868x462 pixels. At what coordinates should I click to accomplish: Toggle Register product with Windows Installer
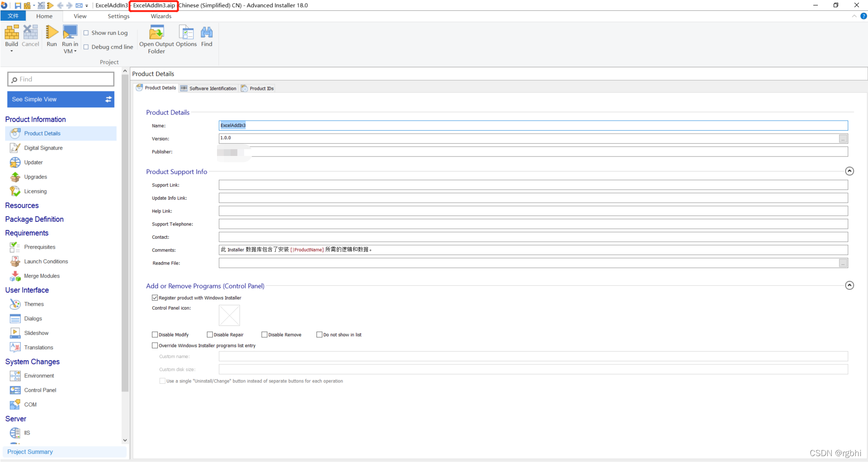click(x=155, y=298)
